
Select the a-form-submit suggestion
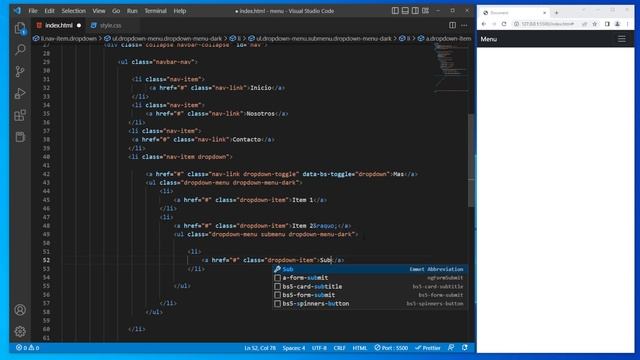370,278
